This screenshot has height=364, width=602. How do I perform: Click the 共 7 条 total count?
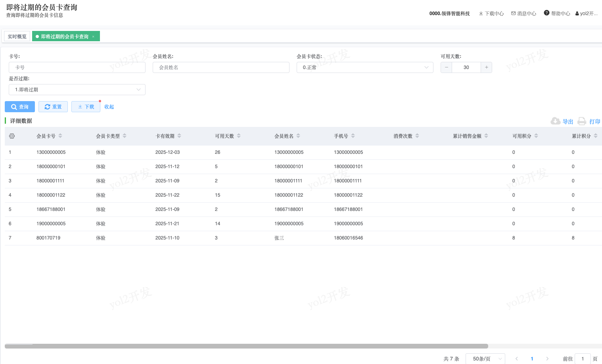(451, 359)
